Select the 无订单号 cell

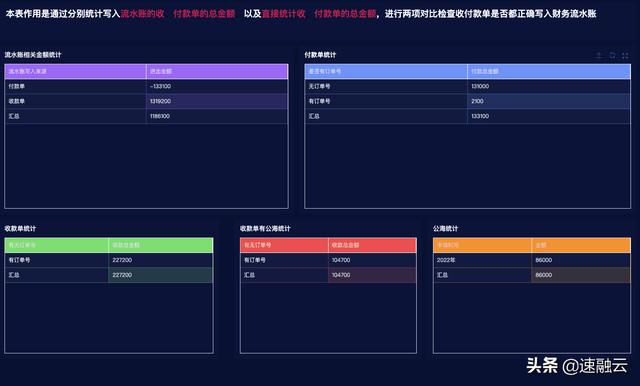click(386, 86)
